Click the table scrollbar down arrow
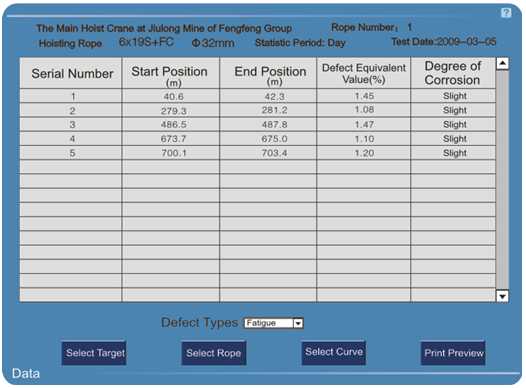This screenshot has height=388, width=526. click(503, 296)
